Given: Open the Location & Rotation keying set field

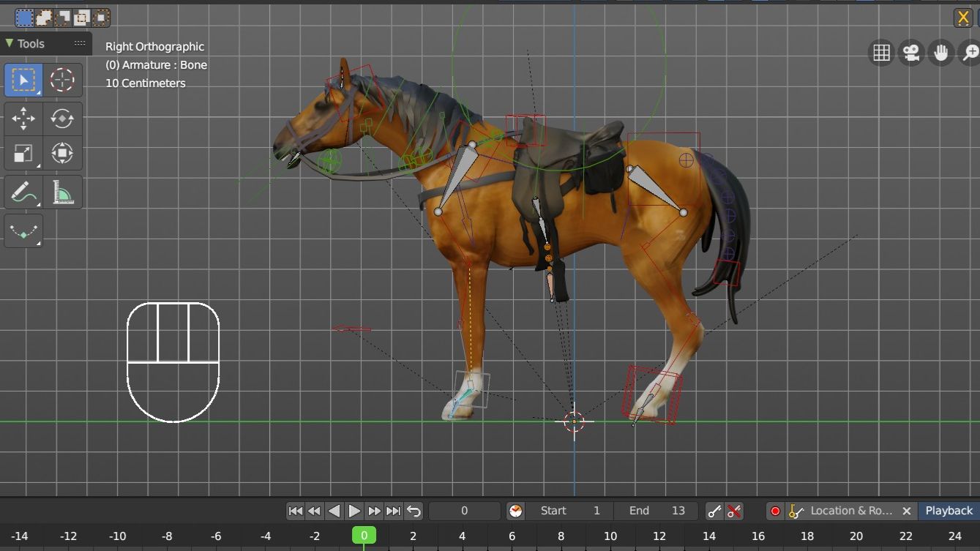Looking at the screenshot, I should click(x=850, y=511).
